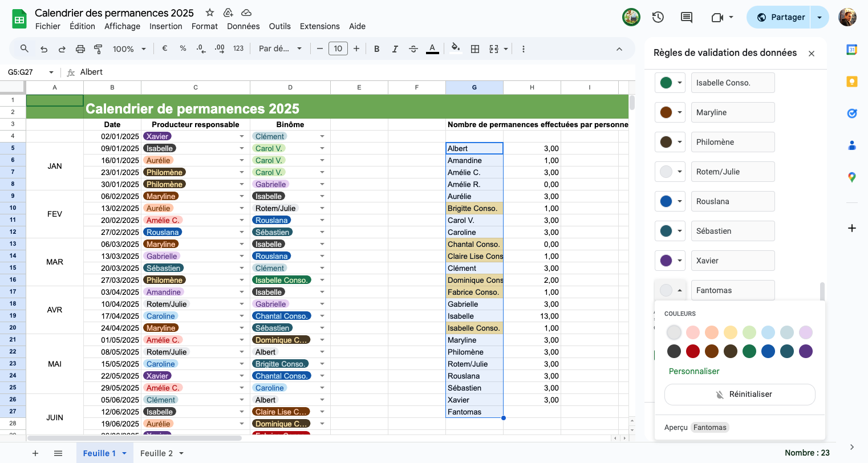Image resolution: width=868 pixels, height=463 pixels.
Task: Check the cloud save status icon
Action: click(x=246, y=13)
